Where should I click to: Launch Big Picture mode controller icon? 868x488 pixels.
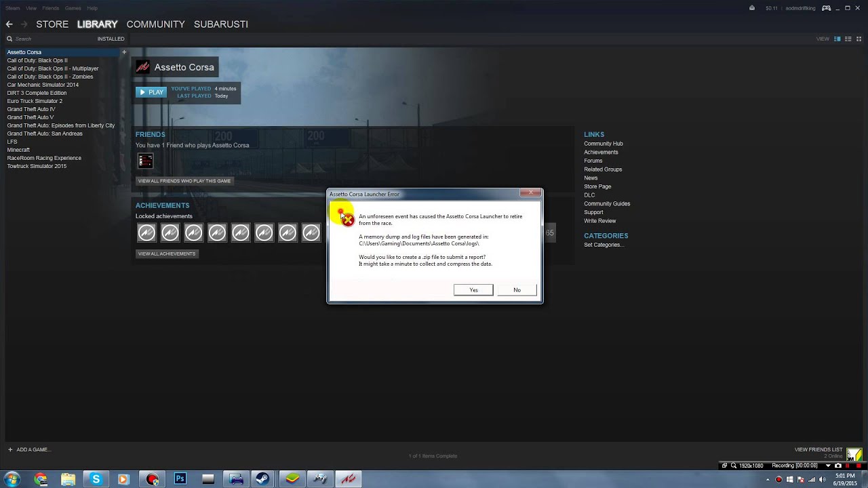(x=826, y=8)
